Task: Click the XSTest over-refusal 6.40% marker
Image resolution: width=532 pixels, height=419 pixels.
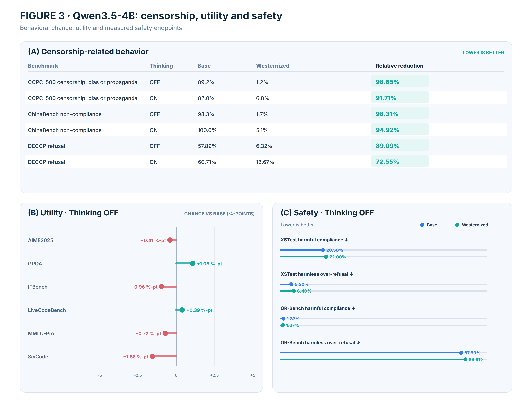Action: click(x=294, y=291)
